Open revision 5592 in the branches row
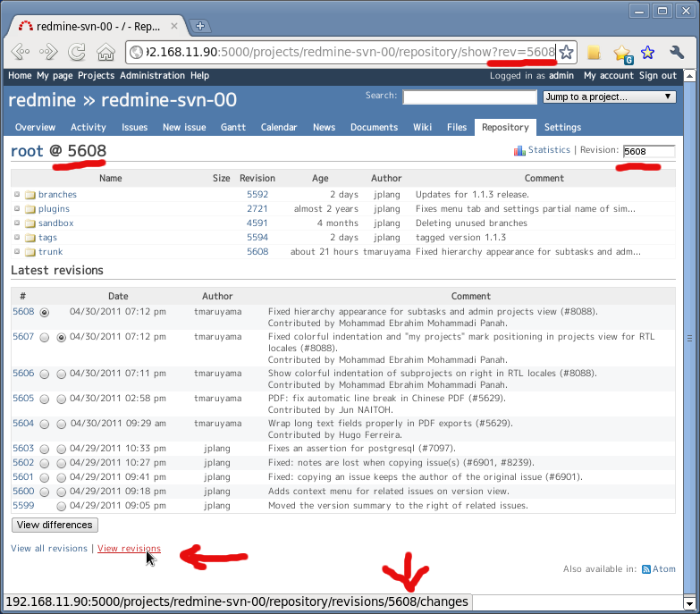The width and height of the screenshot is (700, 614). (257, 195)
